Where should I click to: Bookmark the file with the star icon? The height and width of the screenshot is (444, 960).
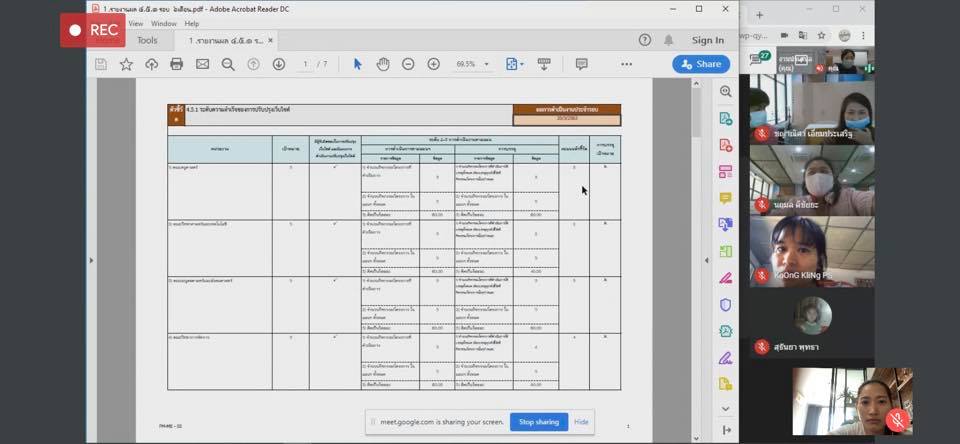point(126,64)
